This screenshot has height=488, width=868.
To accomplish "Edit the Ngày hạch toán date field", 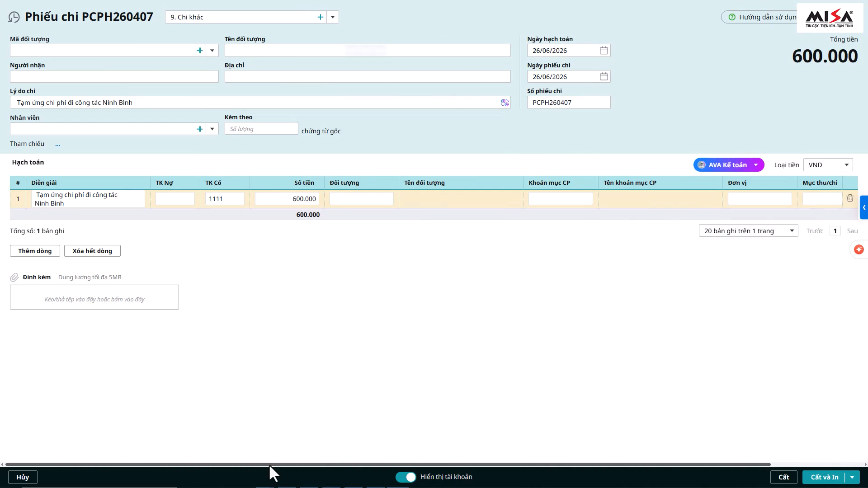I will pos(563,51).
